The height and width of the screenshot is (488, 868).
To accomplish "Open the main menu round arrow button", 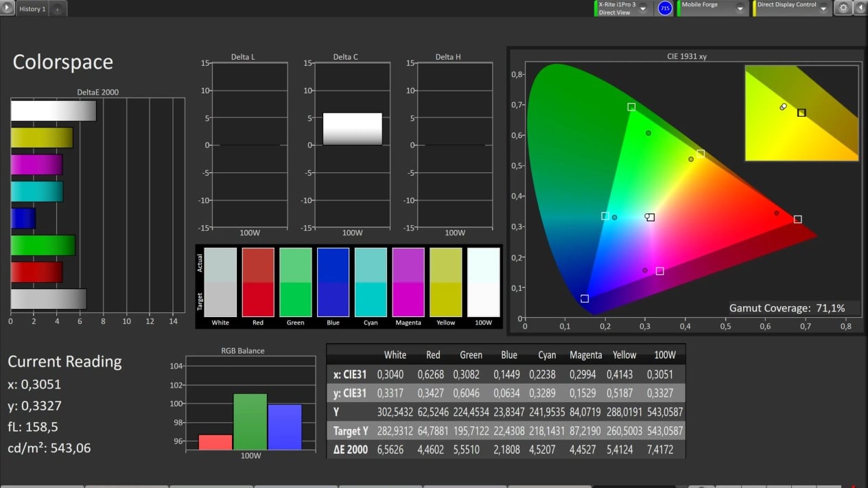I will click(7, 8).
